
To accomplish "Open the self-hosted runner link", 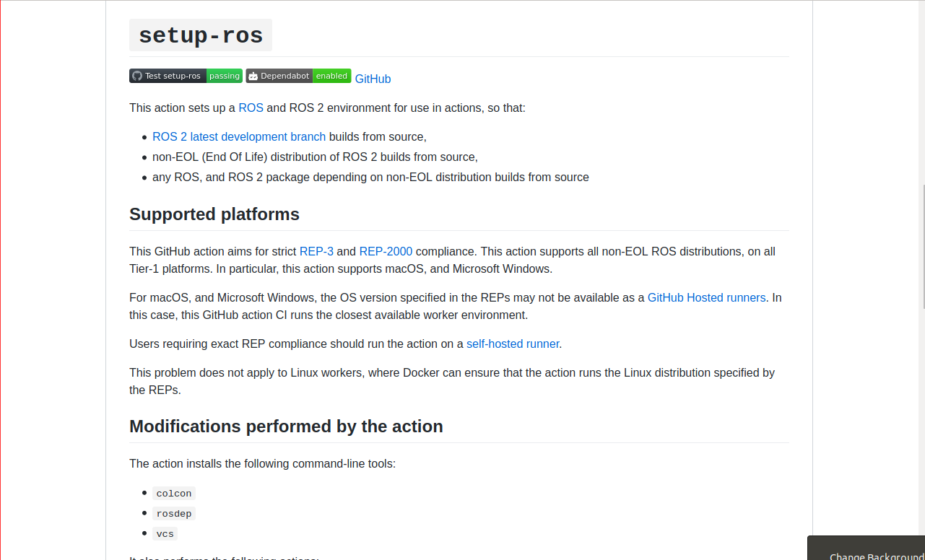I will (x=513, y=344).
